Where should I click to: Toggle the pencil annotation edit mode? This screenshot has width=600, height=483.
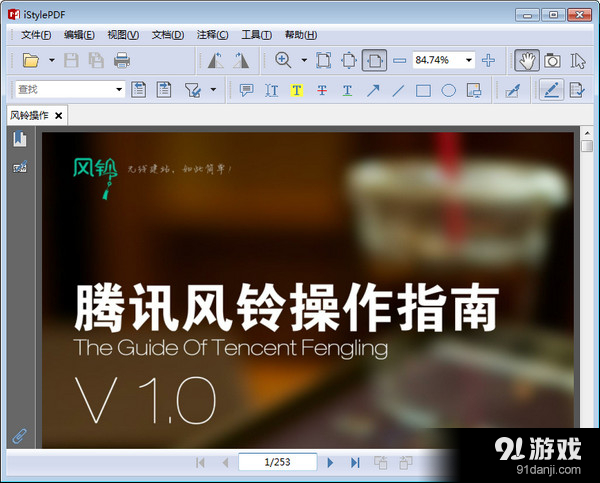[551, 90]
